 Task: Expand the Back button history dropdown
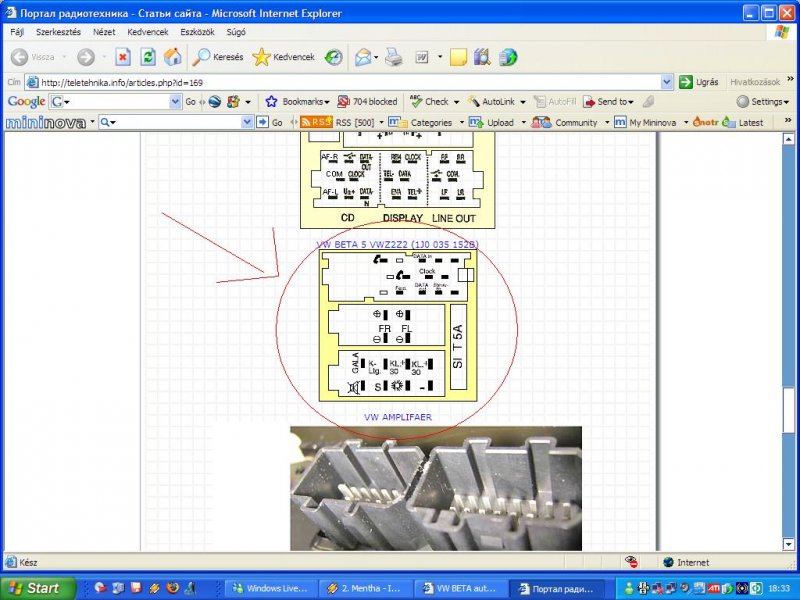tap(64, 57)
